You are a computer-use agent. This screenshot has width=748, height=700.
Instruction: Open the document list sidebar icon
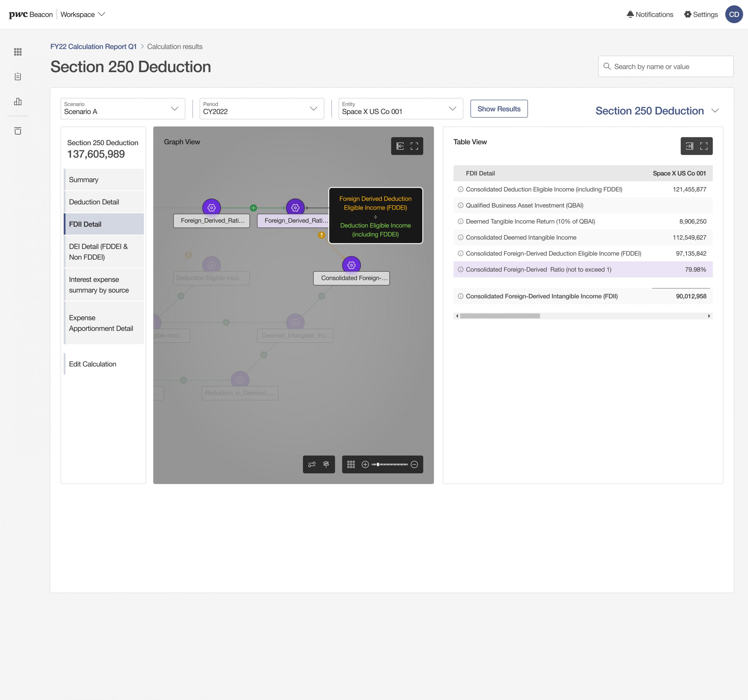pos(18,77)
